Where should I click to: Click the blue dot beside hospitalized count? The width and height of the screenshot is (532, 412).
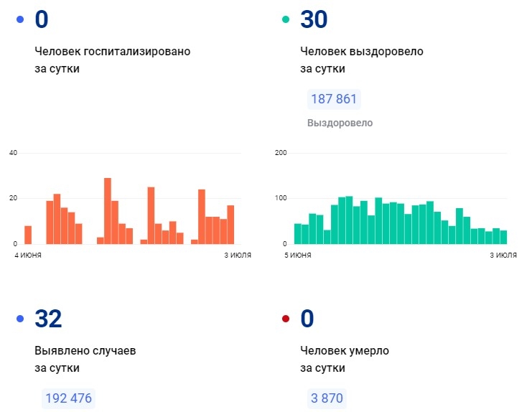(x=20, y=19)
